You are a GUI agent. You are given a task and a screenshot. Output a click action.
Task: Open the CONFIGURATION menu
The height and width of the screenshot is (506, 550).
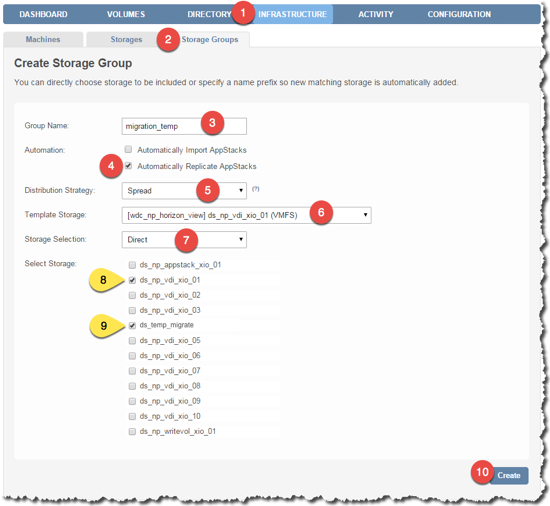[x=459, y=14]
